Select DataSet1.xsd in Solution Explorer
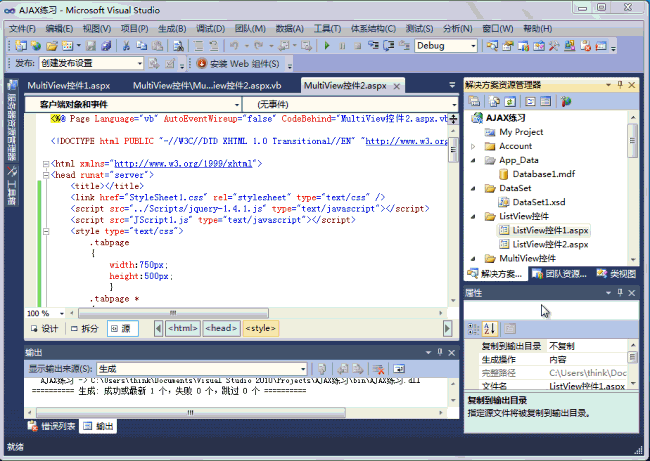The height and width of the screenshot is (461, 650). tap(539, 202)
